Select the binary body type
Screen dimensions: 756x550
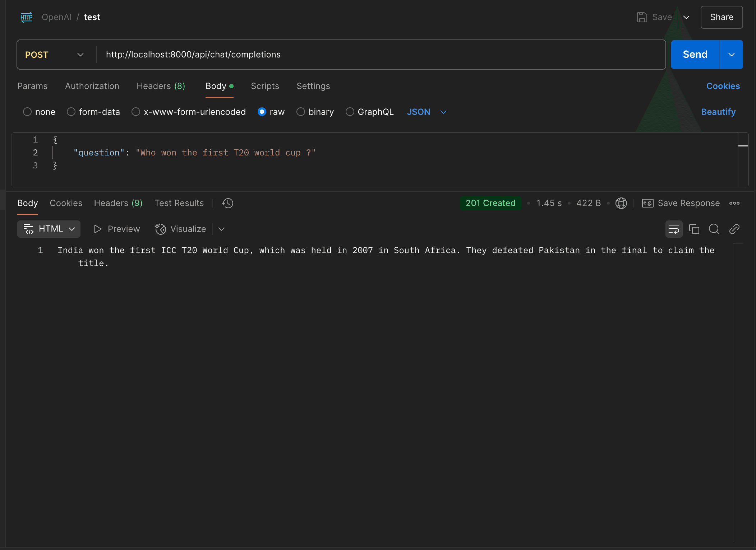coord(301,112)
